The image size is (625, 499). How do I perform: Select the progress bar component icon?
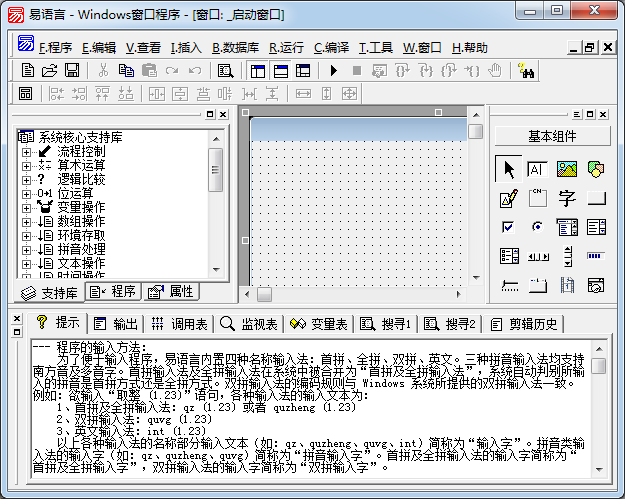[596, 256]
